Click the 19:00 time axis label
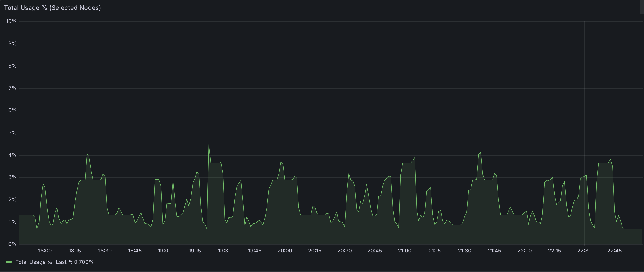Image resolution: width=644 pixels, height=272 pixels. 165,251
